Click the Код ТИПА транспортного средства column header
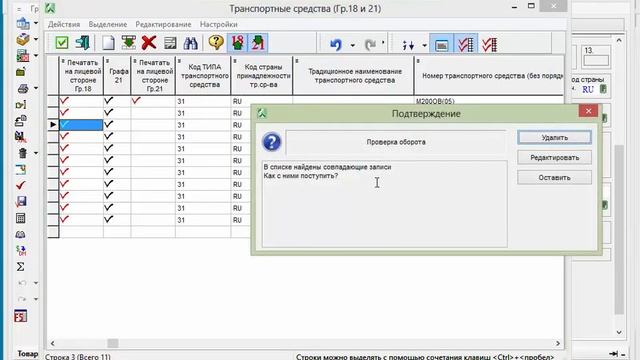The width and height of the screenshot is (640, 360). tap(203, 76)
